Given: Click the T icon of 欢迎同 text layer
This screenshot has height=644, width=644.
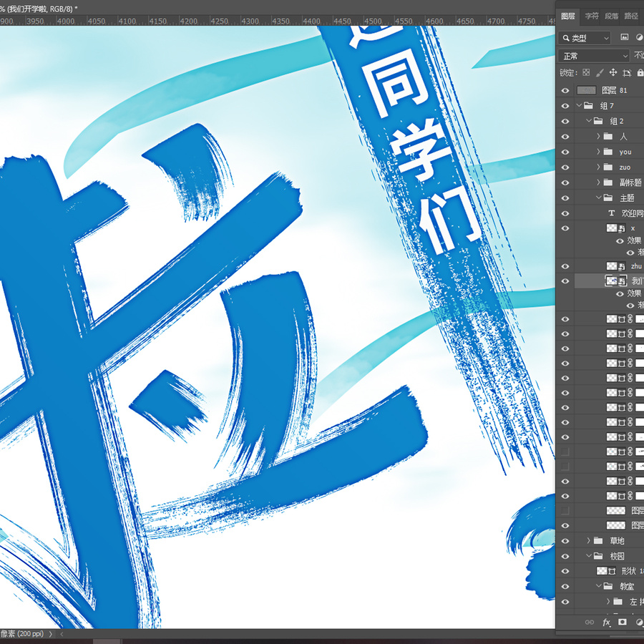Looking at the screenshot, I should point(612,213).
